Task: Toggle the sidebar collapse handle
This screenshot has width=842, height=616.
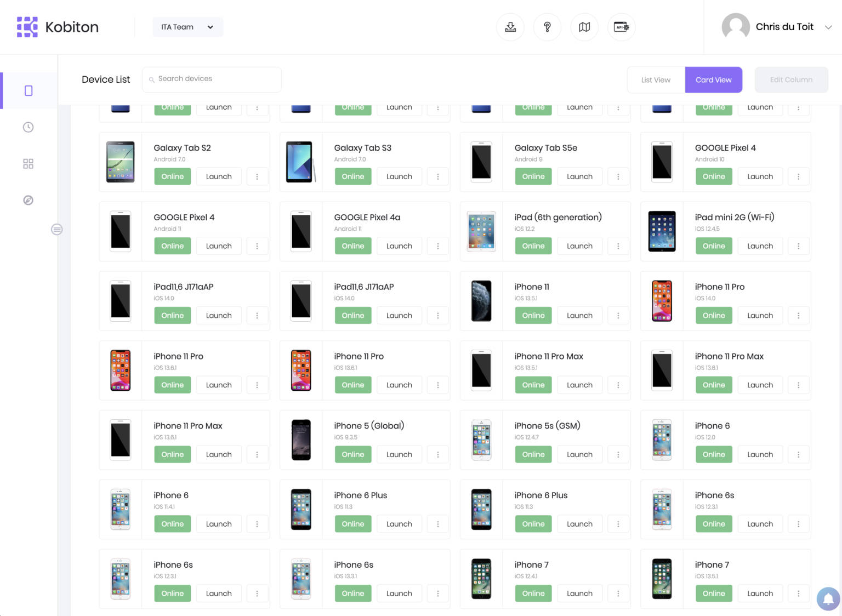Action: tap(57, 229)
